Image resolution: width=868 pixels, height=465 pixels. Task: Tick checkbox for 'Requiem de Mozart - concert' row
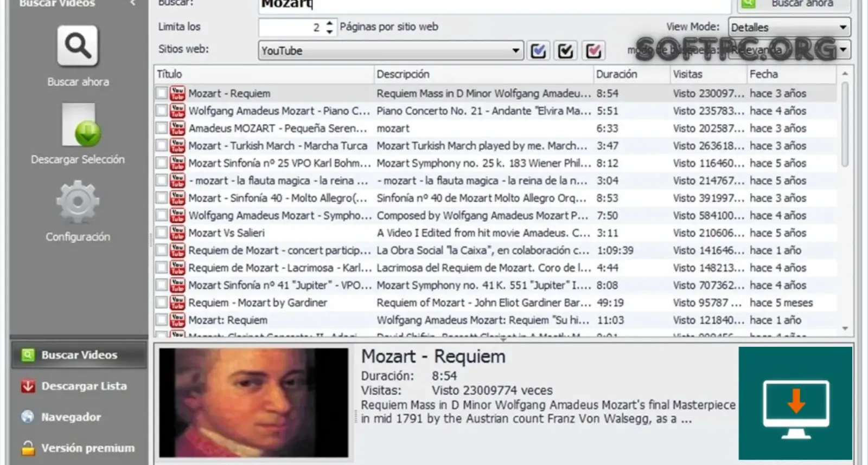(x=161, y=250)
